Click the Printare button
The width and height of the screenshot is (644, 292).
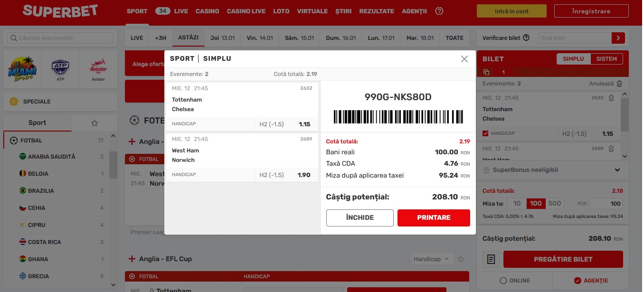pyautogui.click(x=434, y=218)
